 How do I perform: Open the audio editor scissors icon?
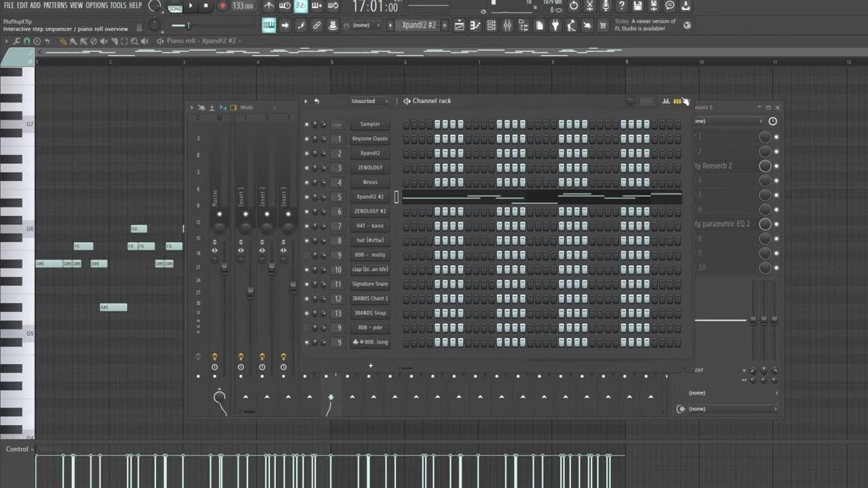coord(589,6)
